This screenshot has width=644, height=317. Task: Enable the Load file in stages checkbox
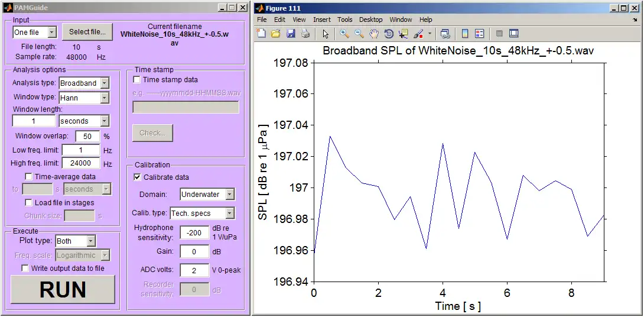[28, 202]
